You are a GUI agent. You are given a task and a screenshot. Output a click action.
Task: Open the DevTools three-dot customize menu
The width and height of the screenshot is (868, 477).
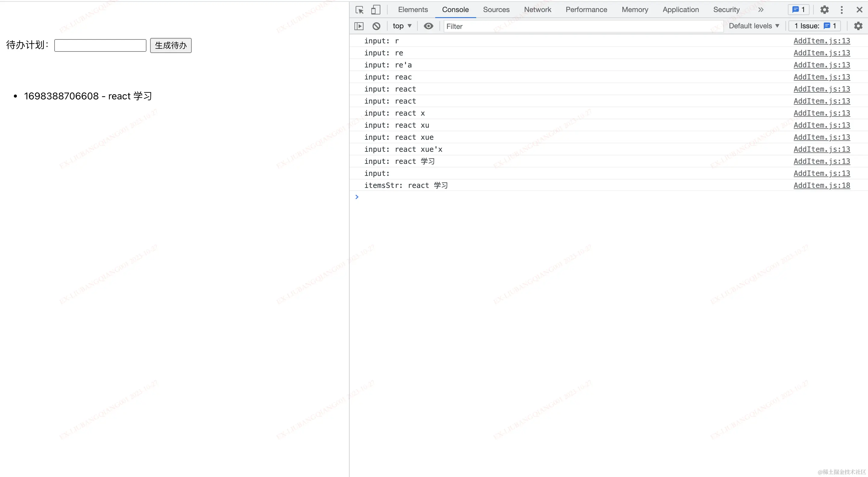pos(841,10)
